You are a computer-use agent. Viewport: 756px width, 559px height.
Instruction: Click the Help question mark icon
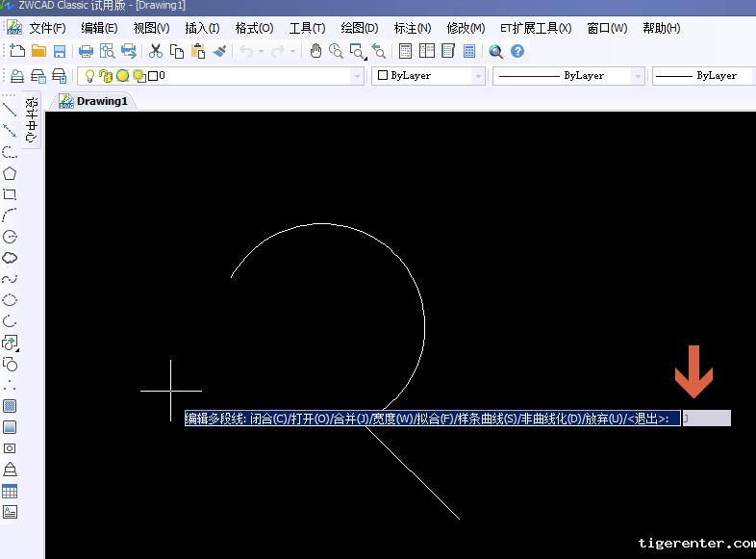pos(517,51)
